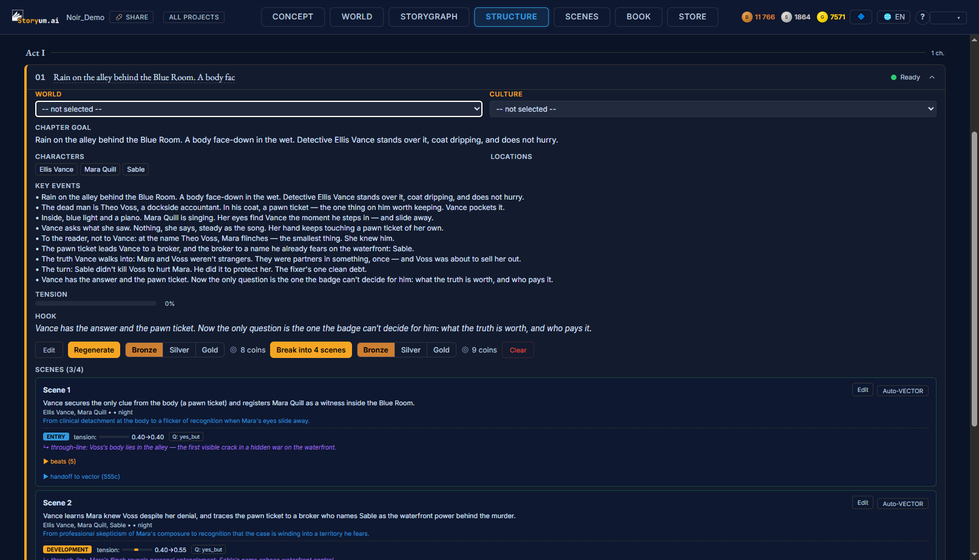Image resolution: width=979 pixels, height=560 pixels.
Task: Click the Q: yes_but tag in Scene 1
Action: pyautogui.click(x=186, y=437)
